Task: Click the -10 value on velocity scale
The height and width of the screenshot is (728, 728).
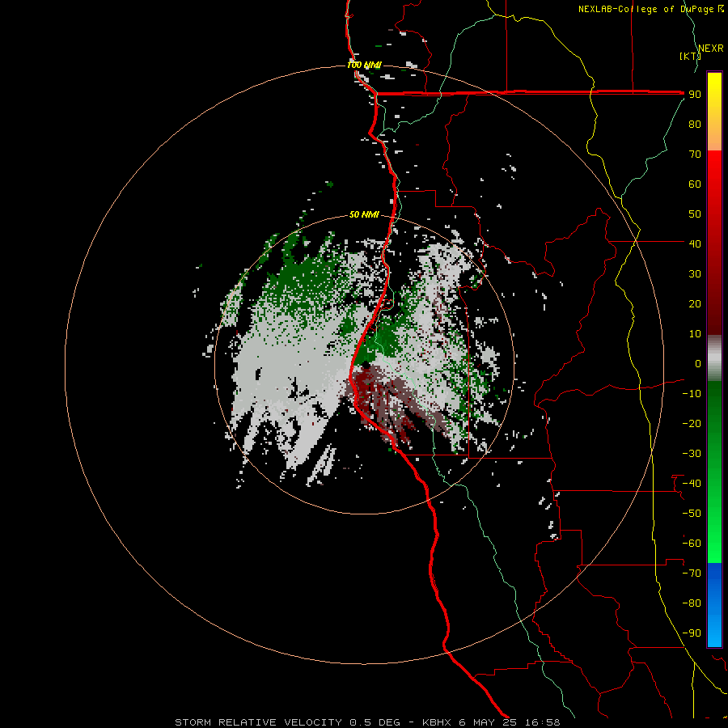Action: click(x=692, y=394)
